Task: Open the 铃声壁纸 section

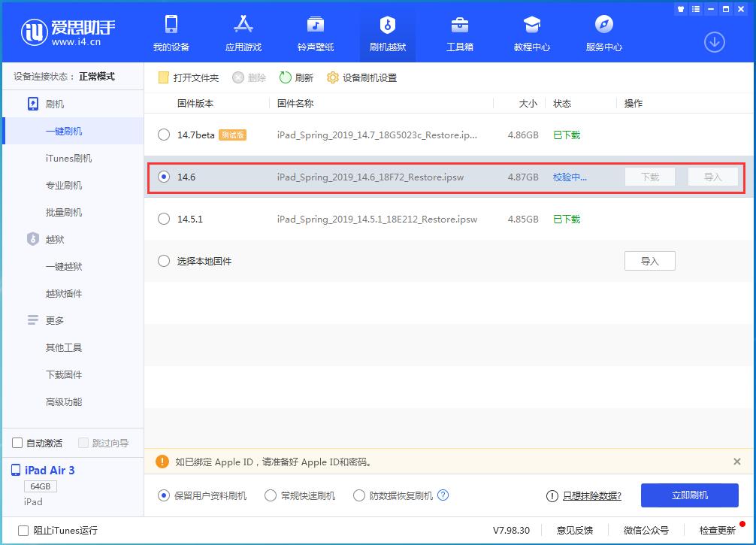Action: 315,34
